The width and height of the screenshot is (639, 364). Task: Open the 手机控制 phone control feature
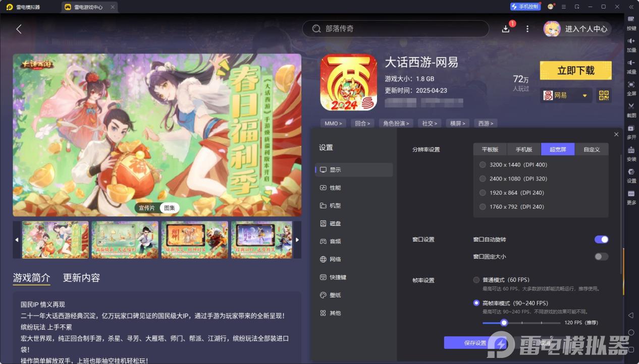(525, 7)
